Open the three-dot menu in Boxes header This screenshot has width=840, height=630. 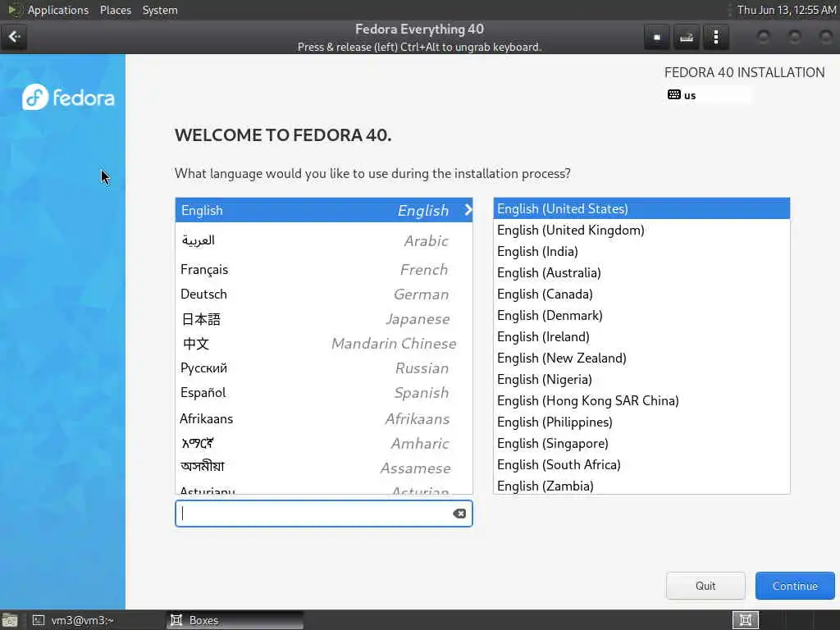pos(715,38)
